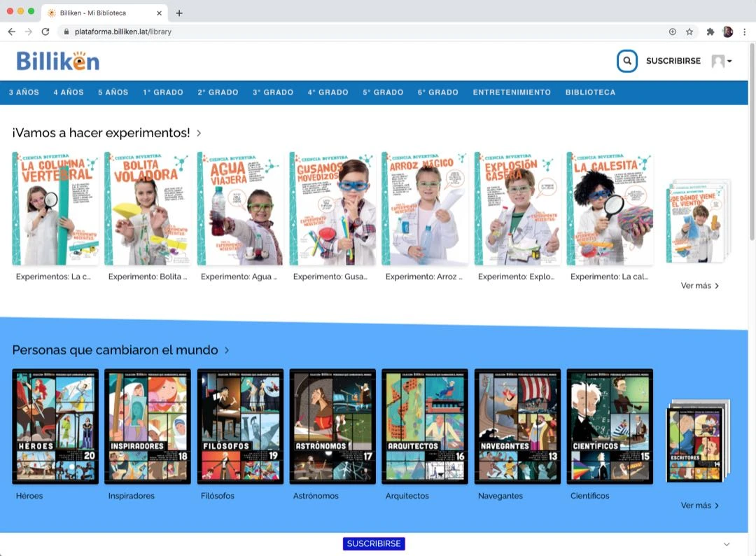Go back with browser back arrow
This screenshot has height=556, width=756.
pos(11,32)
